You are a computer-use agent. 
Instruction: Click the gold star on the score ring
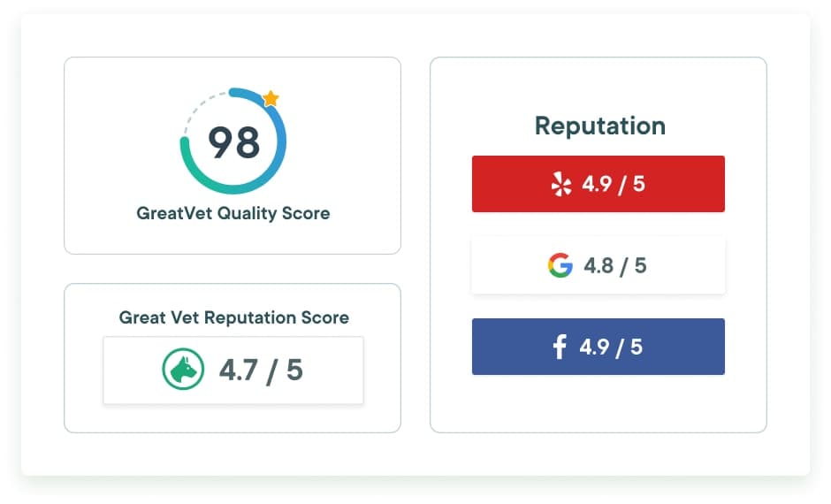271,99
